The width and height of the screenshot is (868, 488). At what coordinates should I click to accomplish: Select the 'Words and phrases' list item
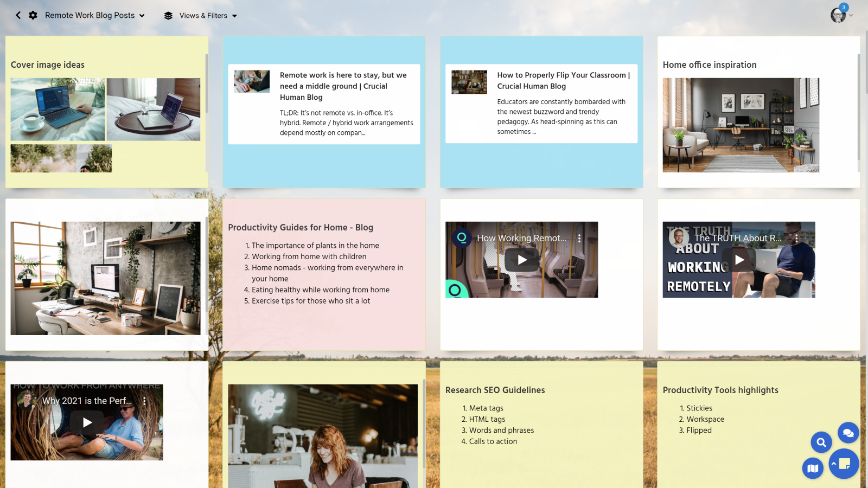click(501, 431)
